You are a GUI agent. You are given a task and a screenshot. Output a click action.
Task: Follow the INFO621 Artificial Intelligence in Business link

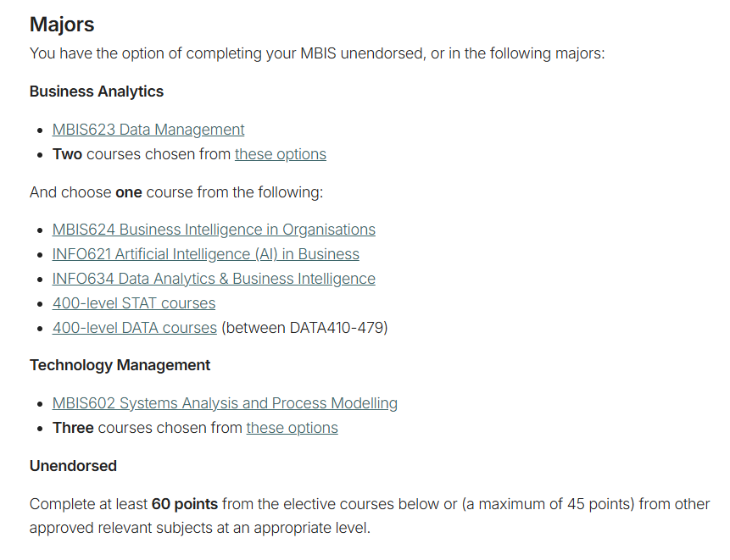pyautogui.click(x=206, y=254)
